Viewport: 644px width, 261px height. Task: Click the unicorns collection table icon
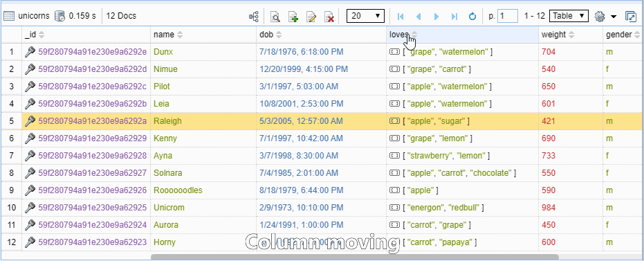(9, 16)
